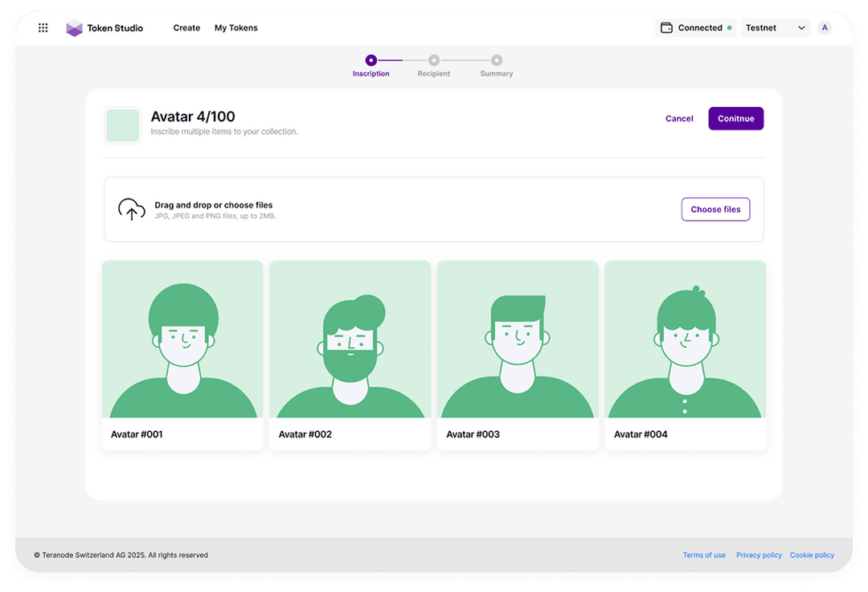Click Cancel to abort inscription
This screenshot has width=868, height=592.
[x=679, y=118]
